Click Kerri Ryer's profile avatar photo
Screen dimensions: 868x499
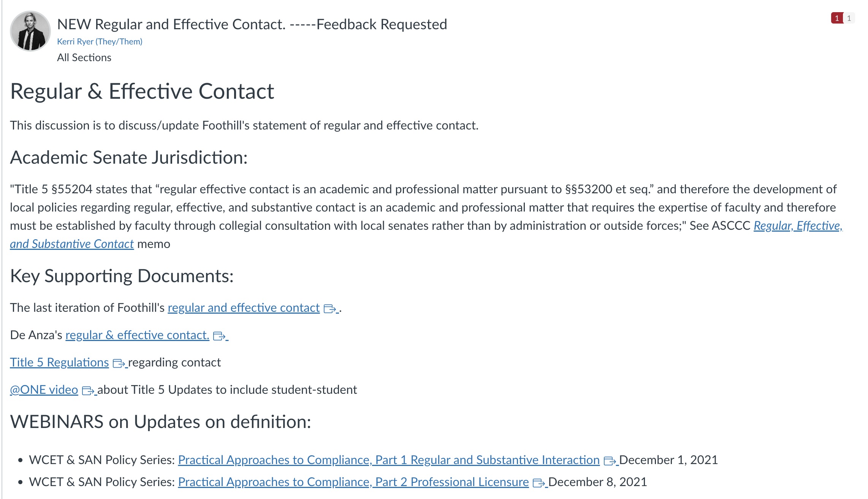[30, 31]
